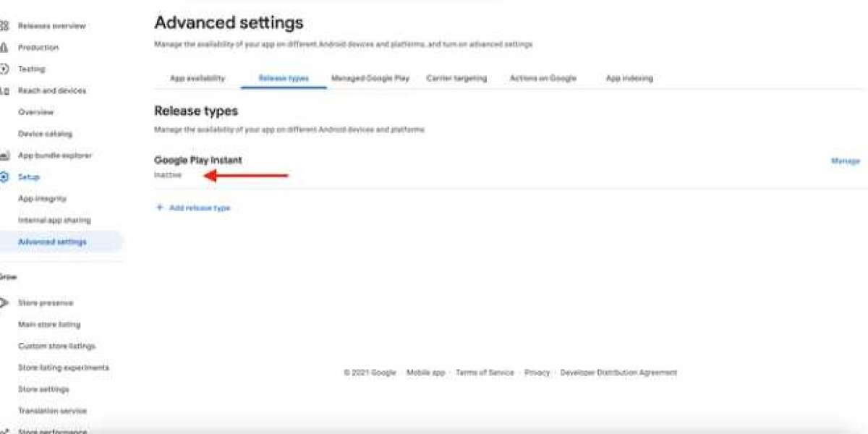868x434 pixels.
Task: Switch to the App availability tab
Action: (197, 78)
